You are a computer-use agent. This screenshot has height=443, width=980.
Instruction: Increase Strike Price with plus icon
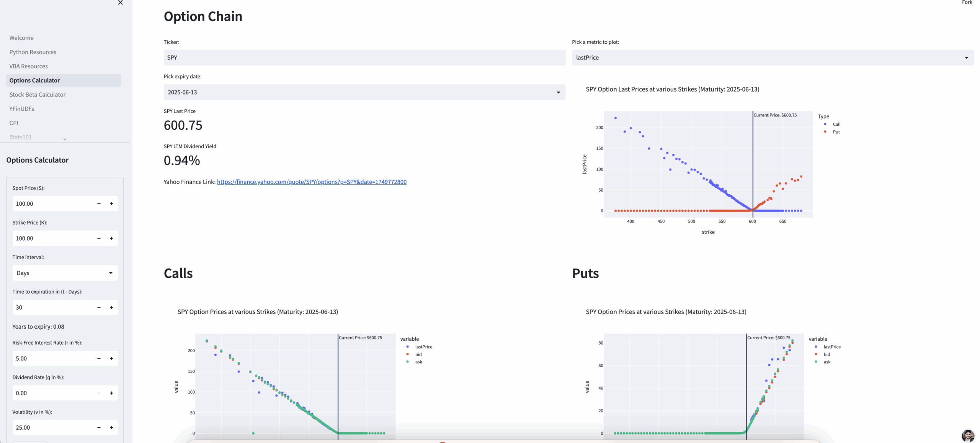[x=111, y=238]
